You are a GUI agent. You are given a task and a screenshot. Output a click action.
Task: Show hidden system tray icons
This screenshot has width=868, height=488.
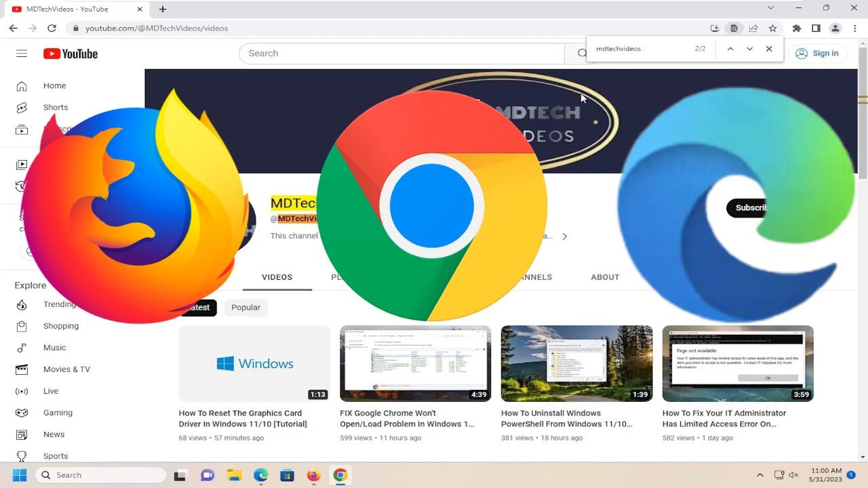click(760, 475)
